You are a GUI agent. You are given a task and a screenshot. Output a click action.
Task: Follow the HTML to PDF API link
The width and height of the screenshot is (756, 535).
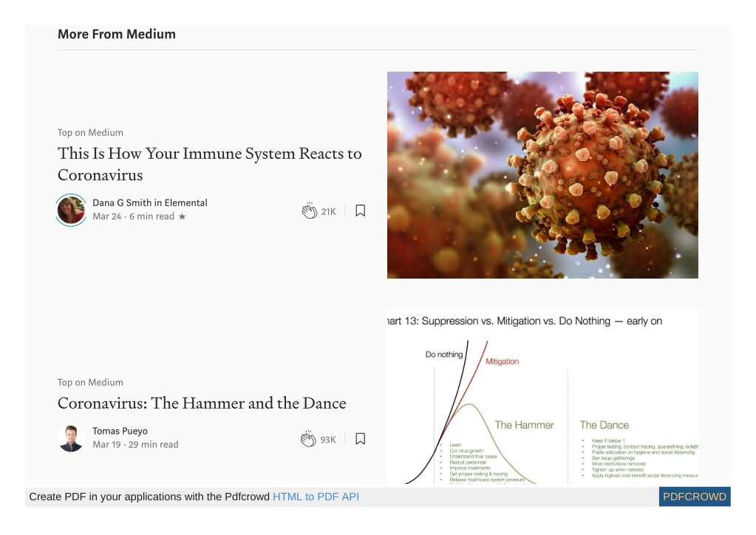316,497
